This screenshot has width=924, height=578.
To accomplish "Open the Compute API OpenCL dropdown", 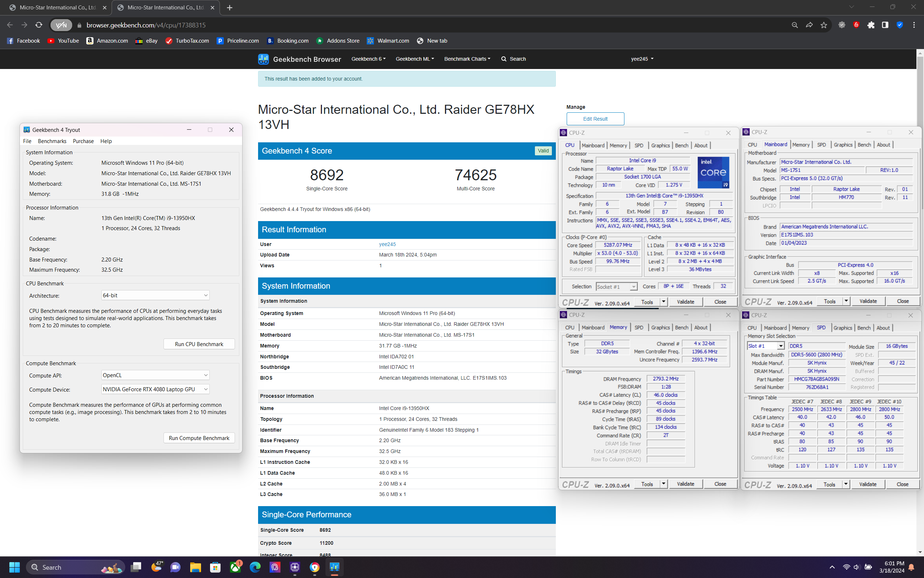I will click(x=156, y=375).
